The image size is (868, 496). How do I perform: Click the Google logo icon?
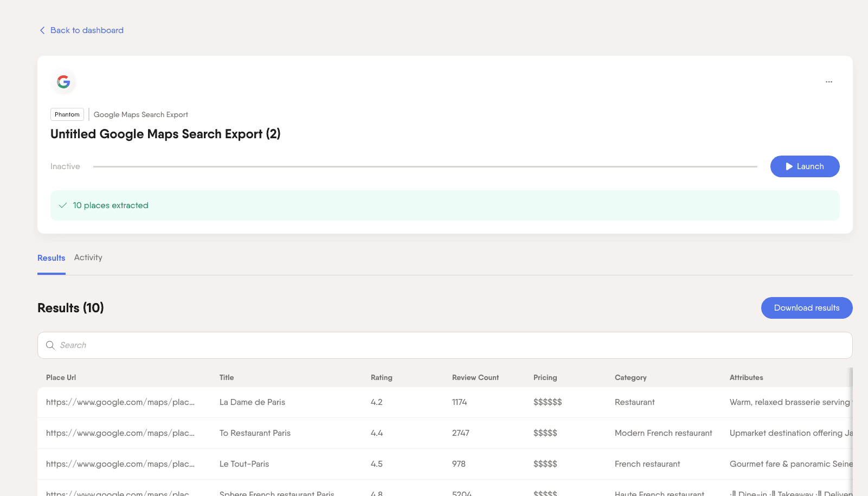[x=63, y=82]
